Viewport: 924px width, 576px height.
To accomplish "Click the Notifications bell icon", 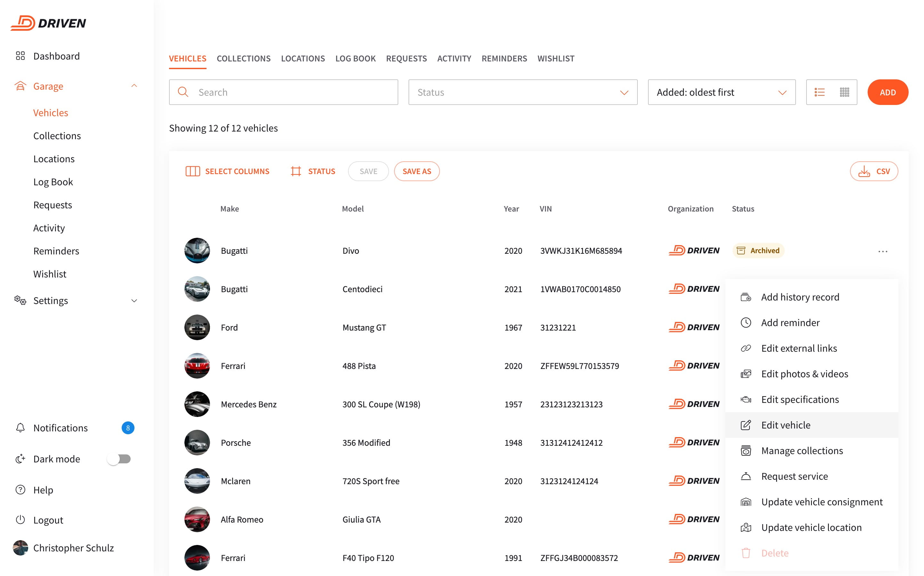I will point(20,428).
